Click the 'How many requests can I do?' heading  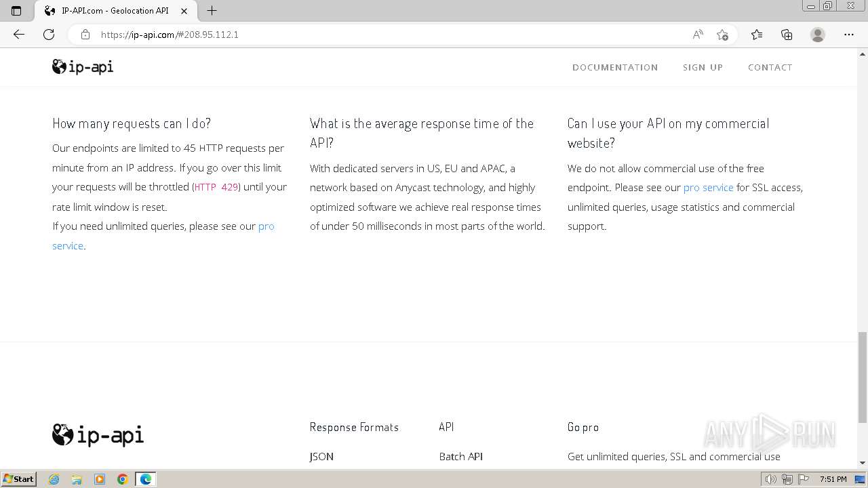[x=132, y=123]
